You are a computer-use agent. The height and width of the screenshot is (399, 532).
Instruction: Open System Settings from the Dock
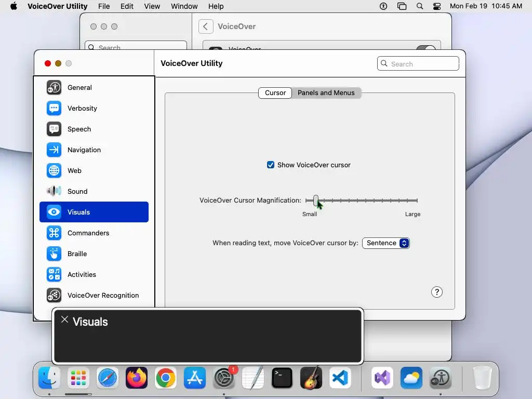[x=224, y=378]
